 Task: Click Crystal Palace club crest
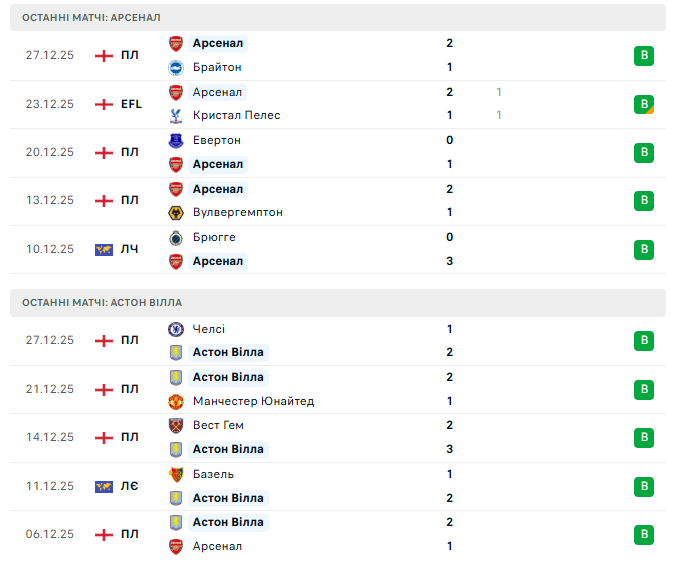[x=176, y=115]
